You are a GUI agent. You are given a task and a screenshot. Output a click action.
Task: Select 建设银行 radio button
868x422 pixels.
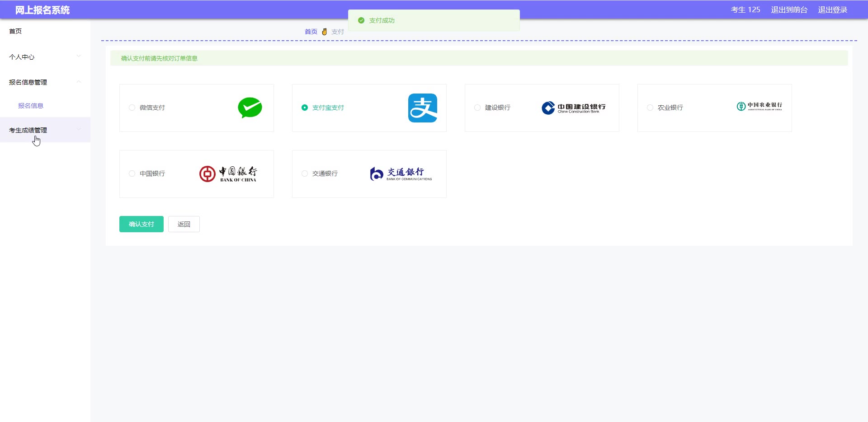(477, 108)
